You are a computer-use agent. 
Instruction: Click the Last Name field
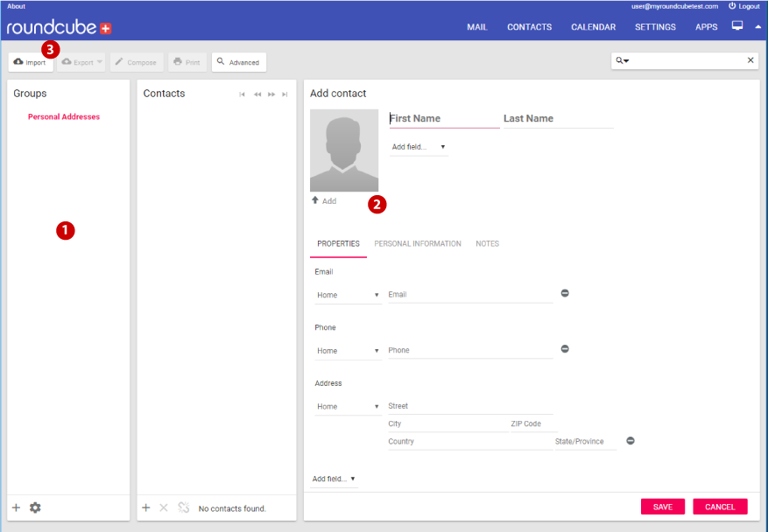click(x=559, y=118)
